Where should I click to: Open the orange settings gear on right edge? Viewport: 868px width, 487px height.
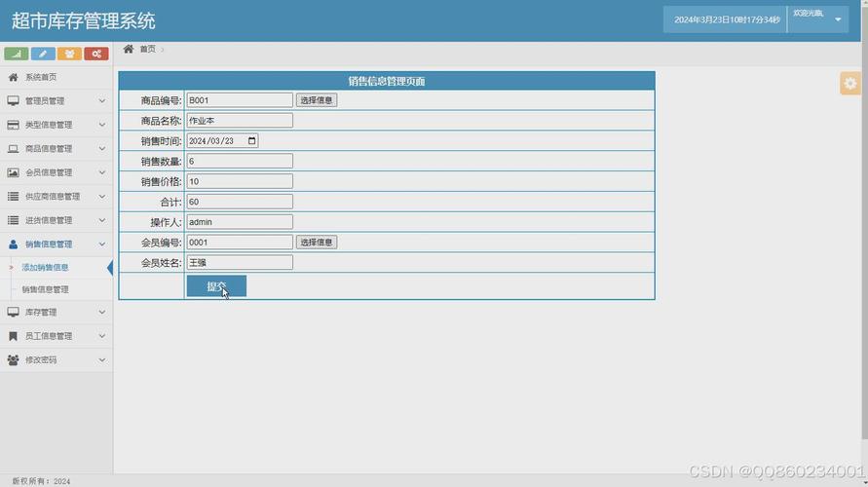point(850,84)
